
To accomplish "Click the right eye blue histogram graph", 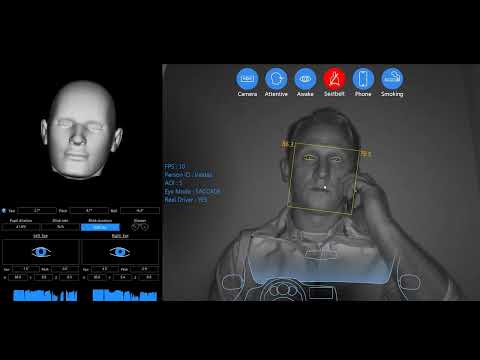I will pos(125,295).
